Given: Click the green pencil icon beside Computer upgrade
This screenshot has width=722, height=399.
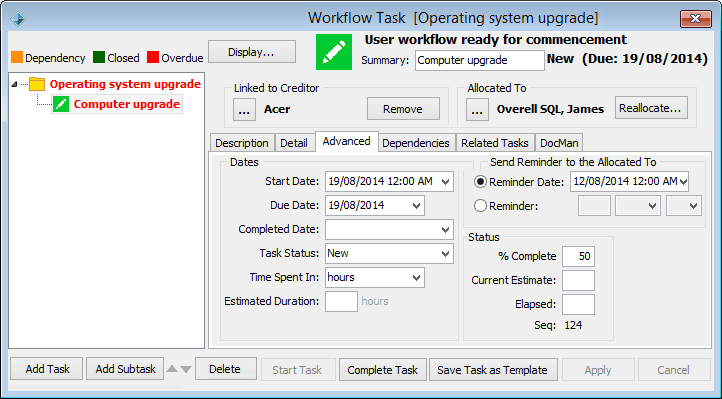Looking at the screenshot, I should (61, 104).
